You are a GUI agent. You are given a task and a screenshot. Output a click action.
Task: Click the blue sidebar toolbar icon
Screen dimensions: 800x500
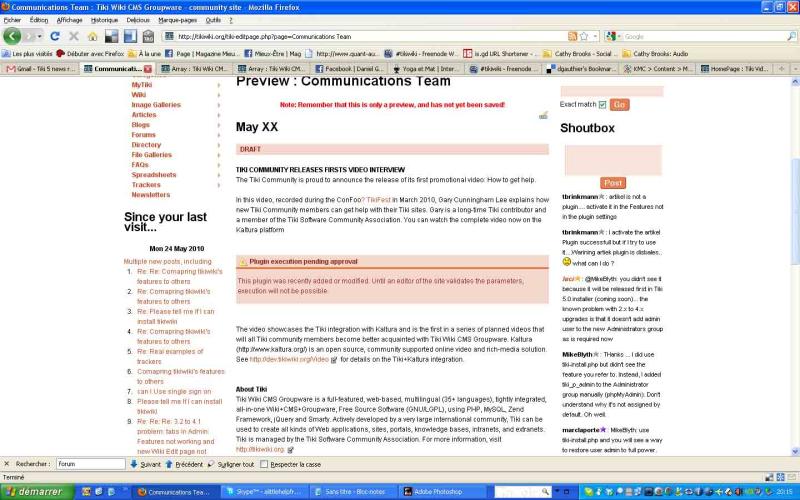(x=130, y=36)
